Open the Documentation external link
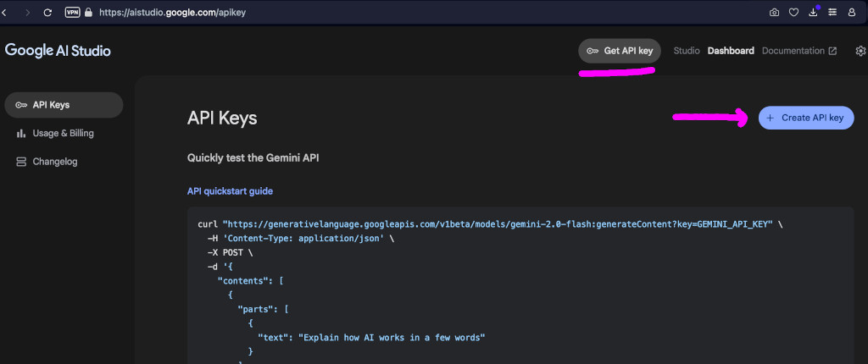Screen dimensions: 868x364 tap(799, 51)
